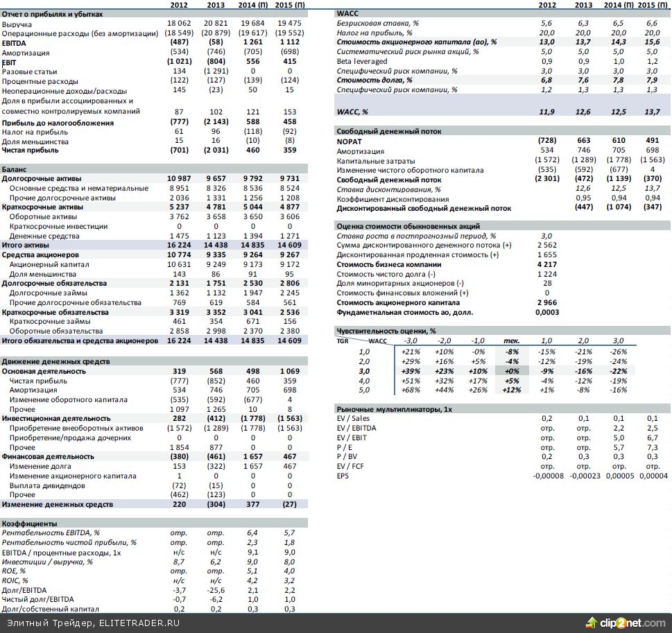The image size is (672, 633).
Task: Click the 'Движение денежных средств' section header
Action: [55, 361]
